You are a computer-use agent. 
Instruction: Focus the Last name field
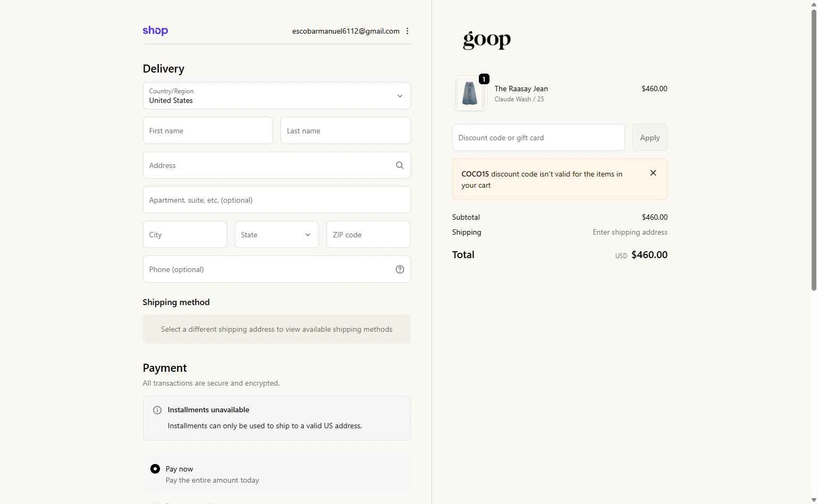(346, 131)
